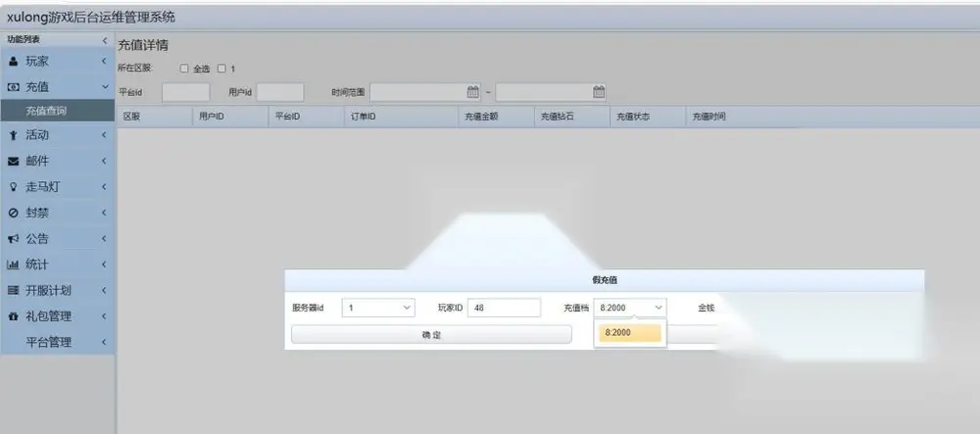The height and width of the screenshot is (434, 980).
Task: Tick the server 1 checkbox under 所在区服
Action: tap(221, 69)
